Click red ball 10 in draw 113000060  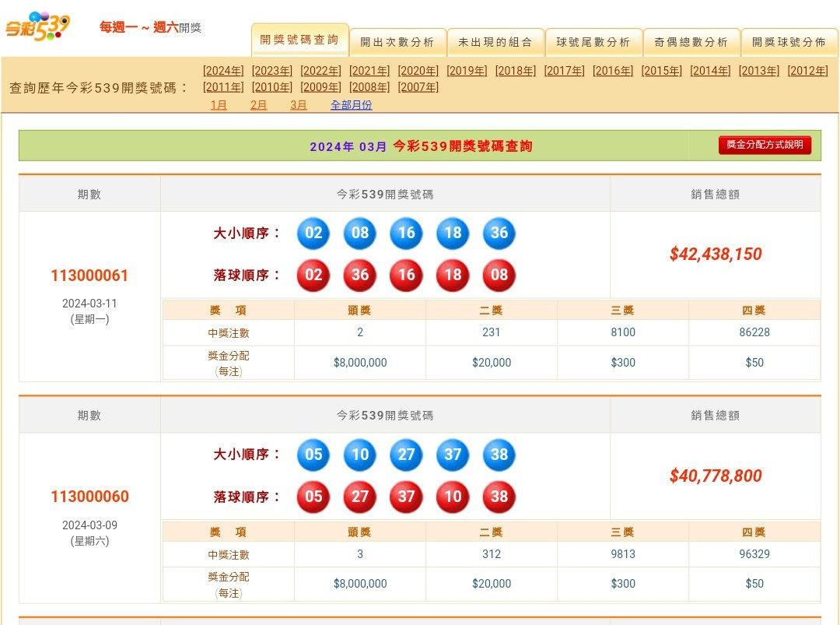tap(453, 497)
